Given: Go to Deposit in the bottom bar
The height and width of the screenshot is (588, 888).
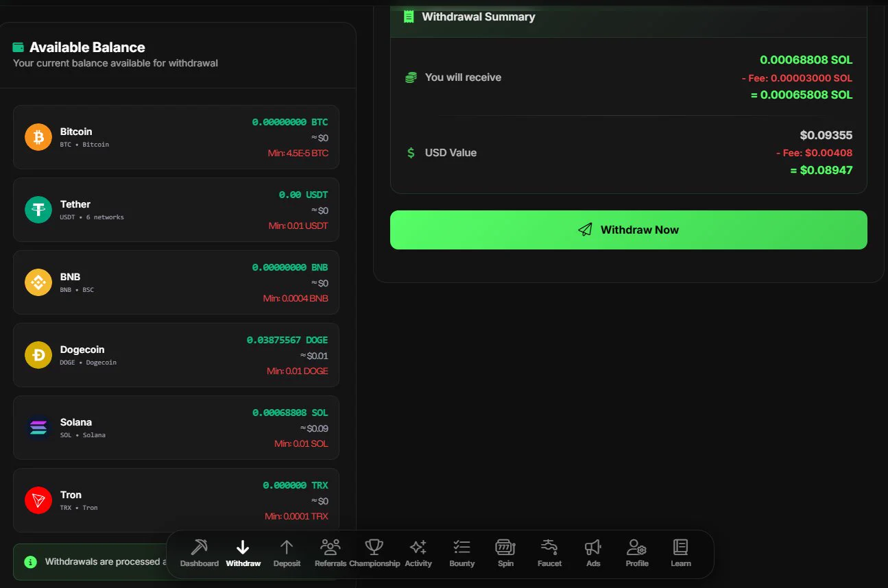Looking at the screenshot, I should (287, 554).
